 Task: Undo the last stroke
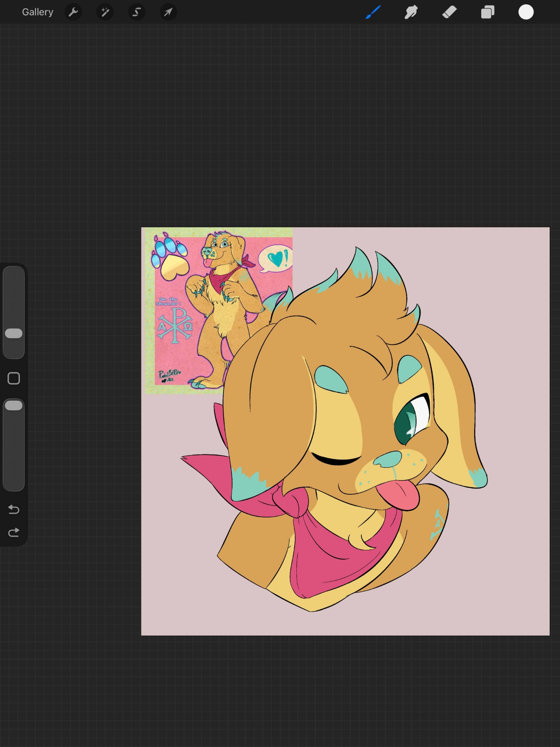[14, 509]
